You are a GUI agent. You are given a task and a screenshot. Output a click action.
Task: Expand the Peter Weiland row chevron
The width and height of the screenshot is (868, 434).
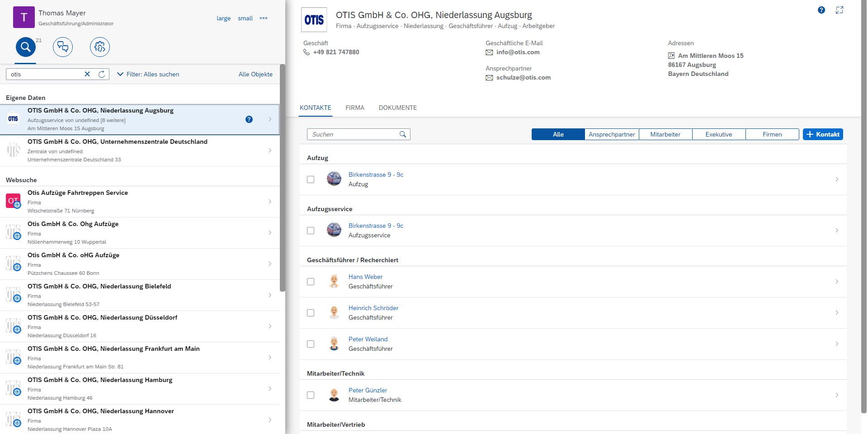[x=837, y=344]
